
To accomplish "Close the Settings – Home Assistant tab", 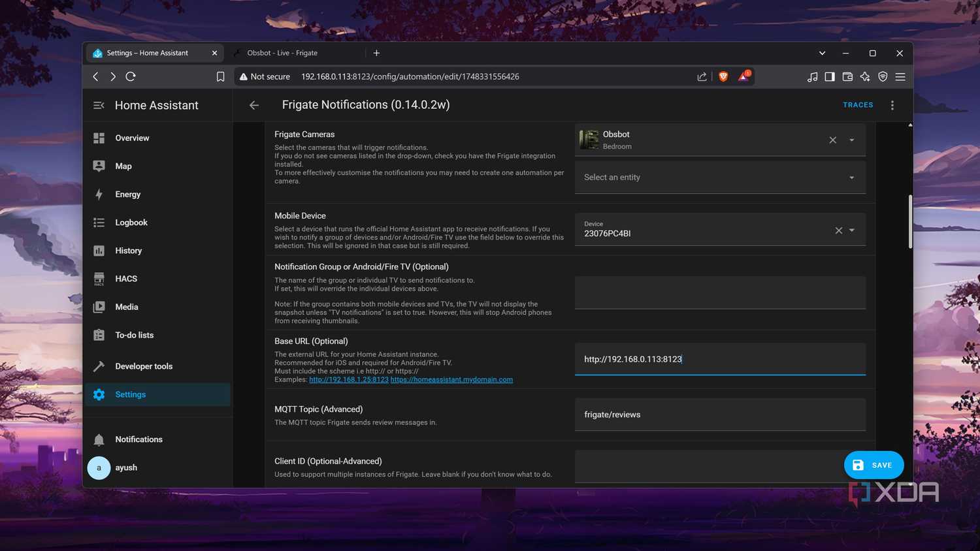I will pyautogui.click(x=214, y=53).
